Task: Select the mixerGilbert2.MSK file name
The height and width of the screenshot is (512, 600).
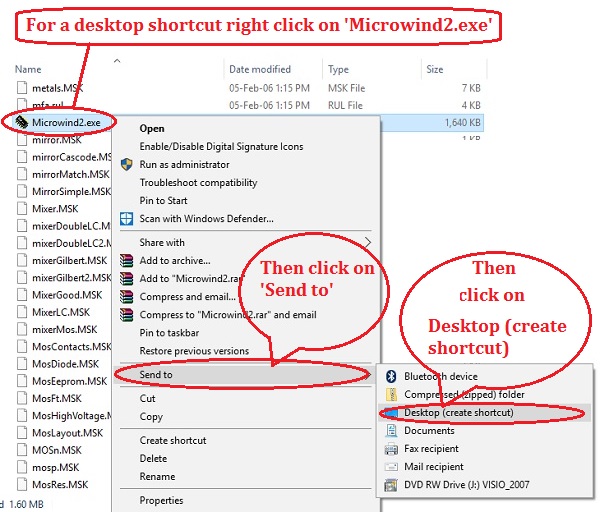Action: tap(72, 277)
